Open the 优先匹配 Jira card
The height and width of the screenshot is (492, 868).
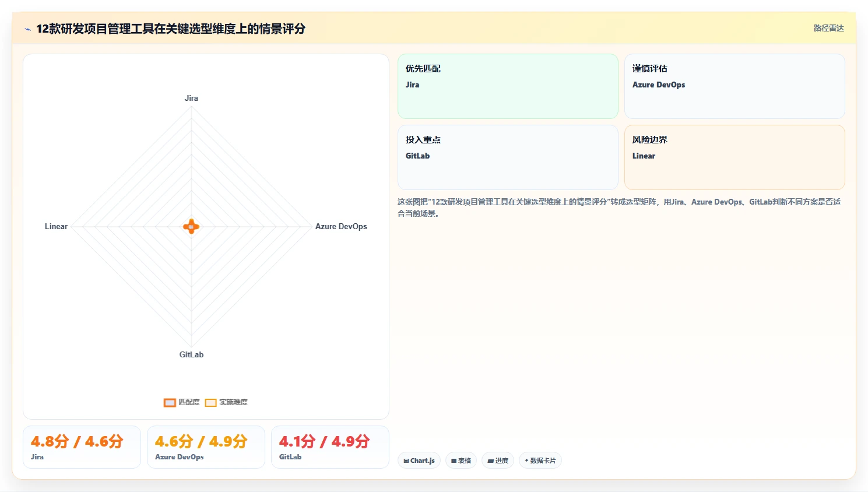508,86
